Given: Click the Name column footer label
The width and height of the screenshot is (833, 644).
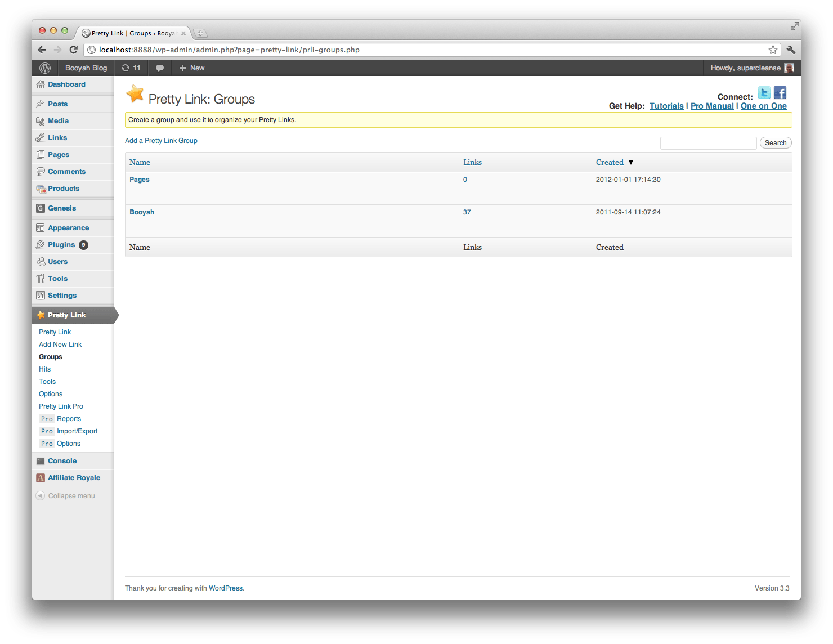Looking at the screenshot, I should tap(140, 247).
